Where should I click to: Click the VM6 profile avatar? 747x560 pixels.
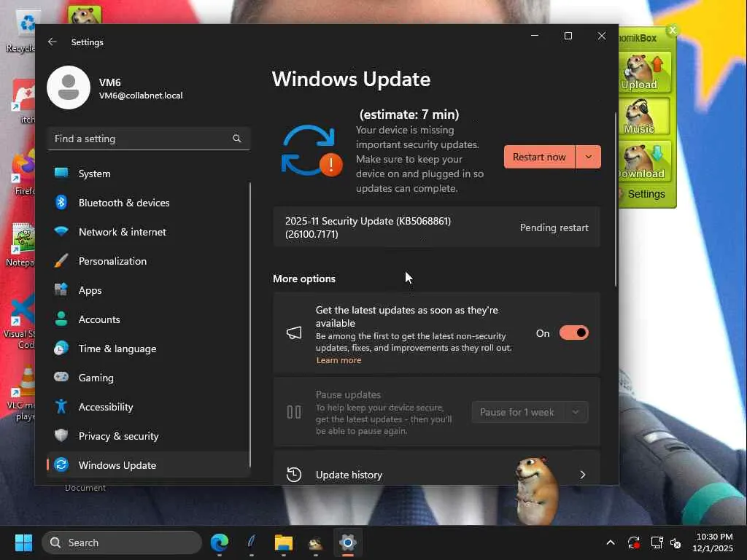pos(69,87)
